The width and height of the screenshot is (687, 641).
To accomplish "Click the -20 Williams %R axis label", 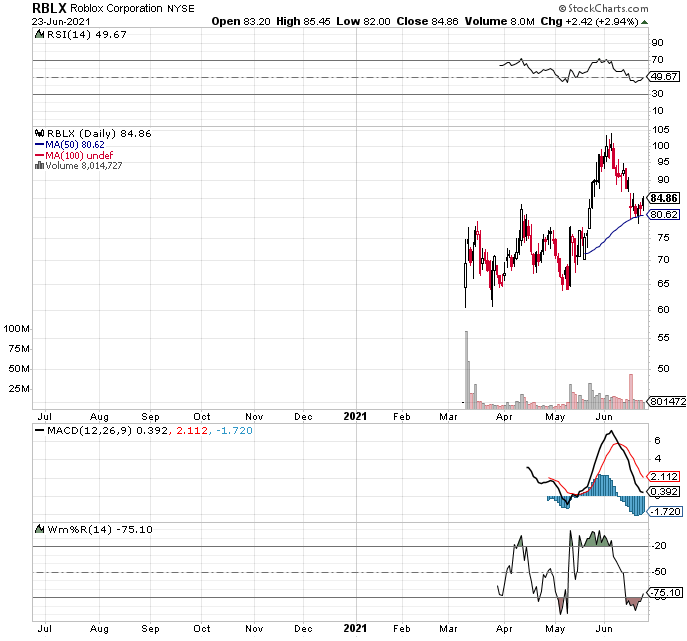I will tap(659, 546).
